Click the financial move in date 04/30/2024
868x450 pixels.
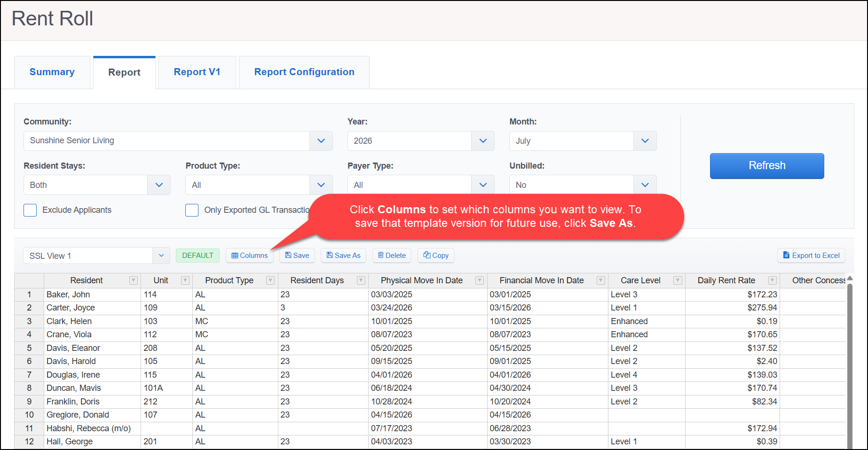(x=548, y=388)
